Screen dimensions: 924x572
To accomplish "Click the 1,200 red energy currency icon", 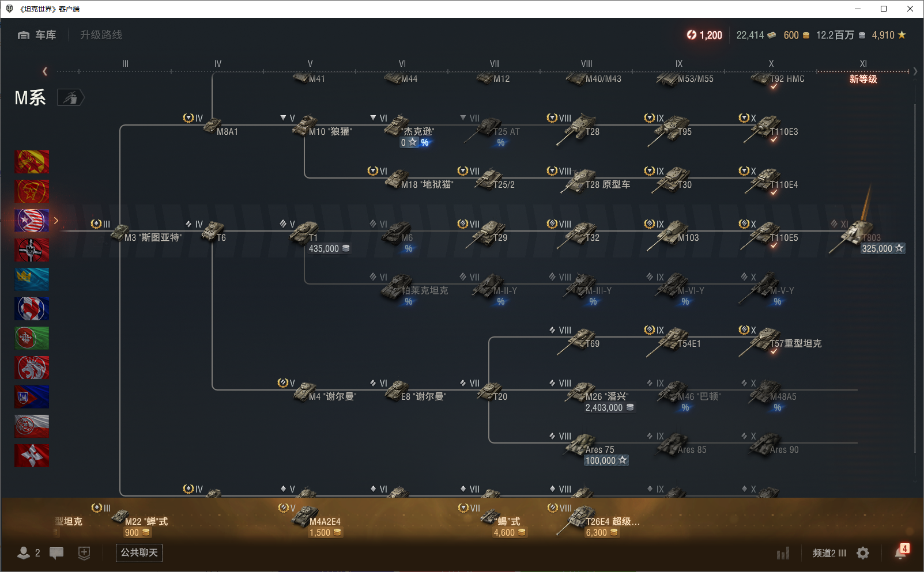I will (692, 35).
